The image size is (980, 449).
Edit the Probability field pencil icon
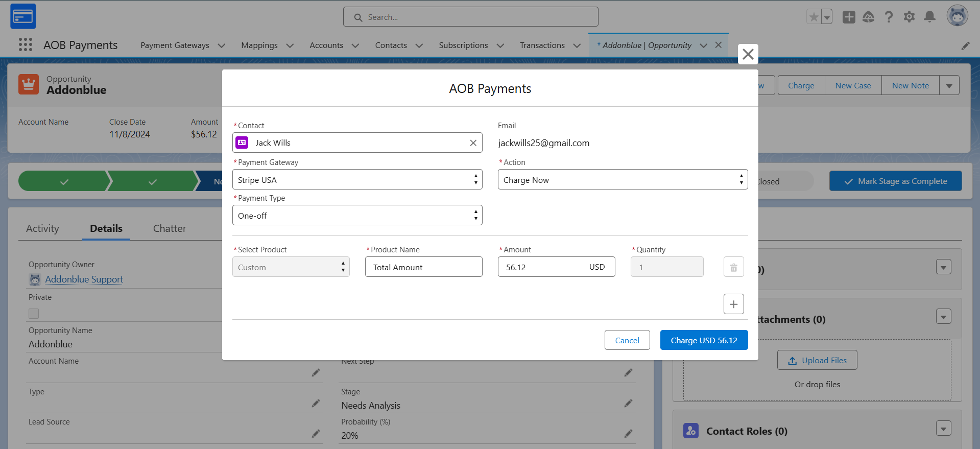click(x=628, y=434)
